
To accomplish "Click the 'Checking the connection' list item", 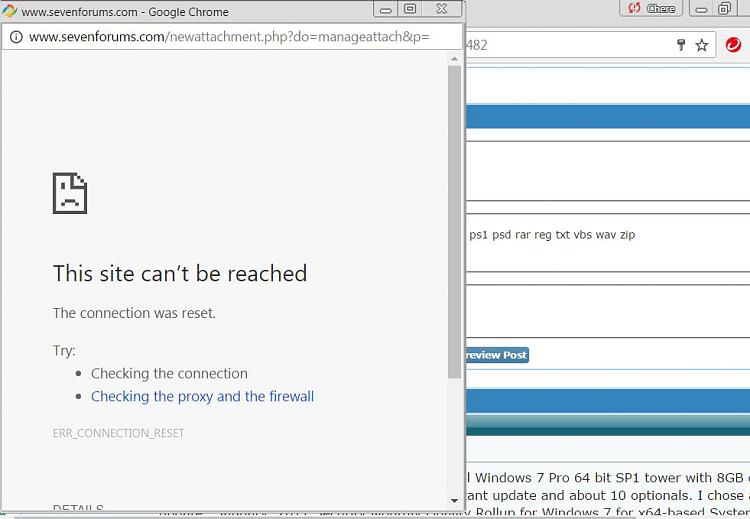I will point(169,374).
